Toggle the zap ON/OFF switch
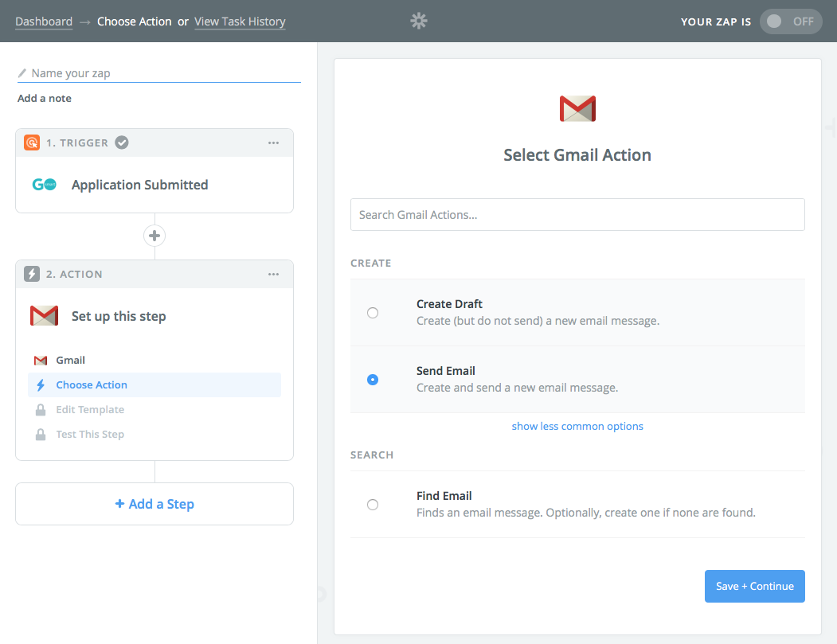837x644 pixels. 791,21
